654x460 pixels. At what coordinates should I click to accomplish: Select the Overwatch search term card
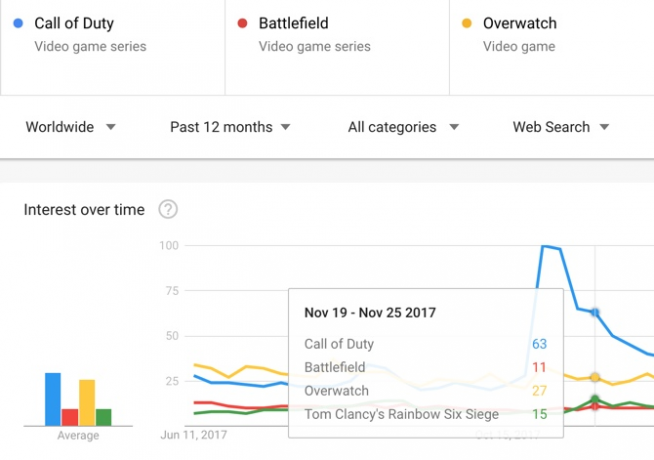click(x=552, y=48)
